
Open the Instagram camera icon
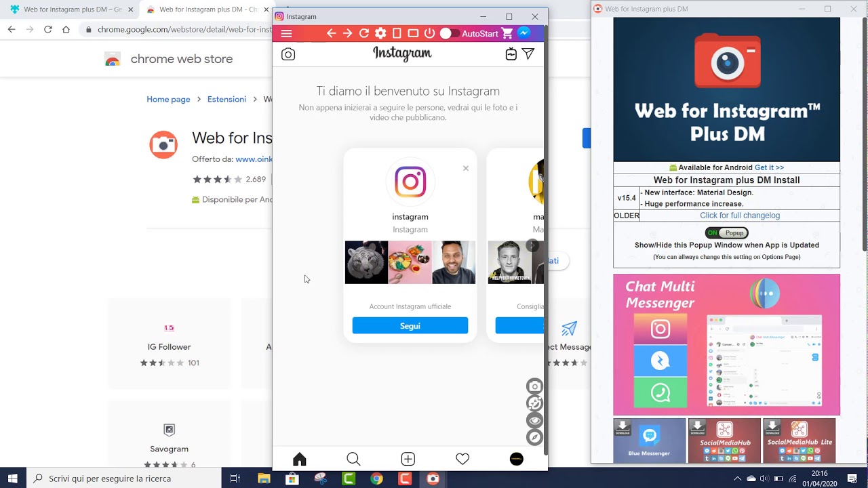tap(288, 54)
